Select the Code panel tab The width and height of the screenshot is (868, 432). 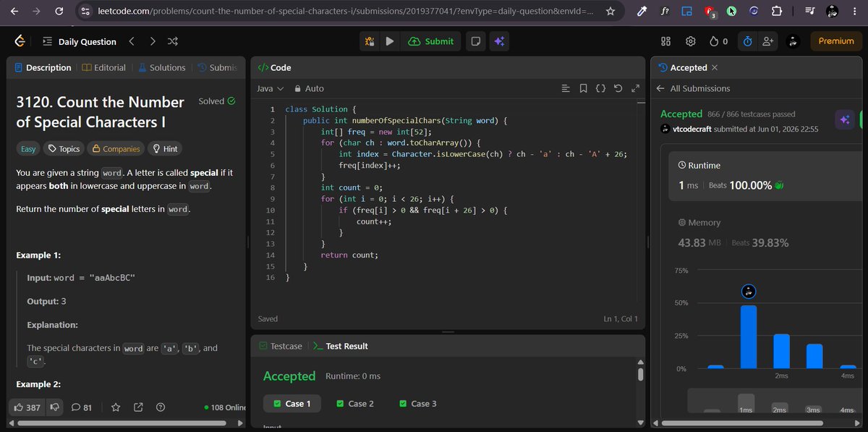[x=274, y=67]
